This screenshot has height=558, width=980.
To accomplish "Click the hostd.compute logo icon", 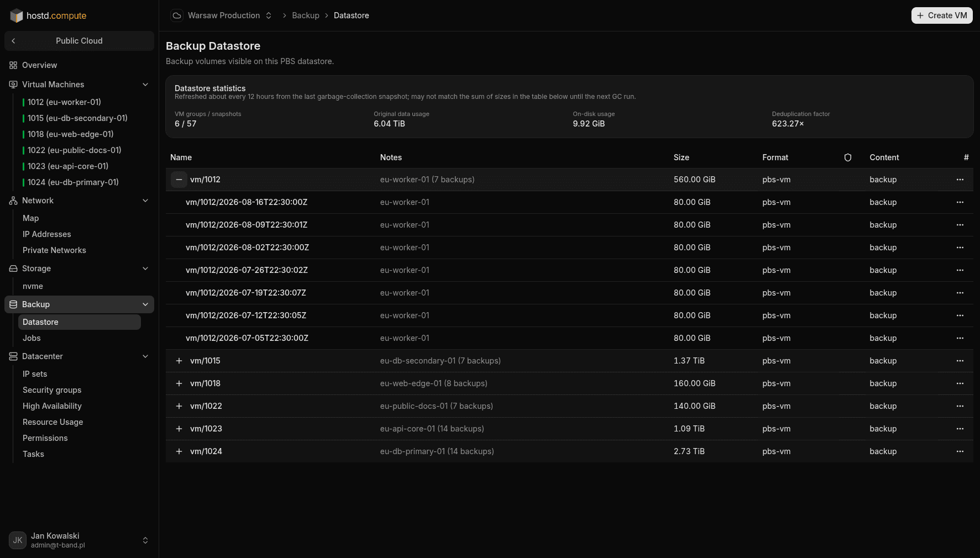I will [17, 15].
